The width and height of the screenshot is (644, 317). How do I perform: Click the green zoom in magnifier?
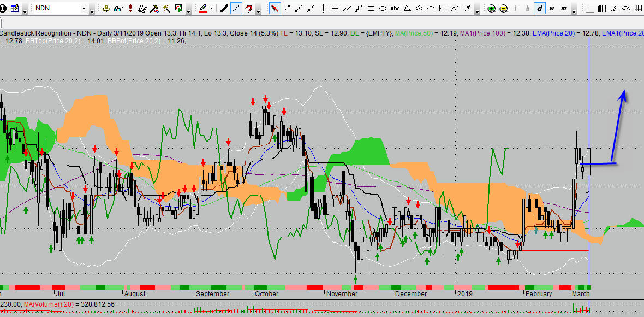click(x=491, y=9)
